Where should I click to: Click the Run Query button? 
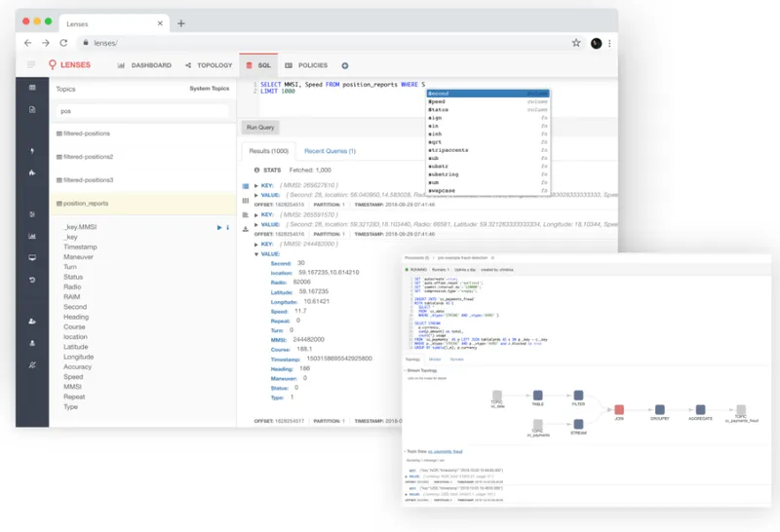[x=260, y=128]
